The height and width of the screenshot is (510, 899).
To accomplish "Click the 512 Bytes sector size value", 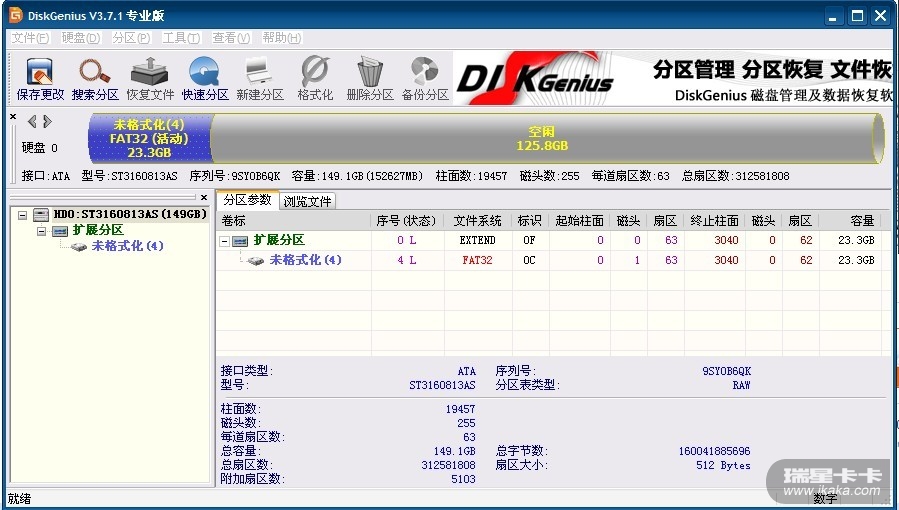I will tap(723, 465).
